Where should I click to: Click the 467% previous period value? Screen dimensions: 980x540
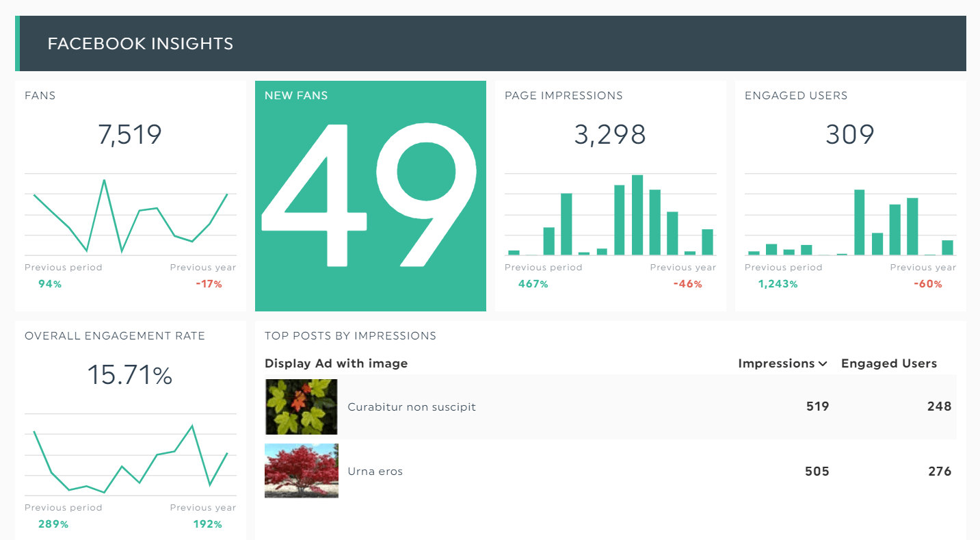(533, 284)
